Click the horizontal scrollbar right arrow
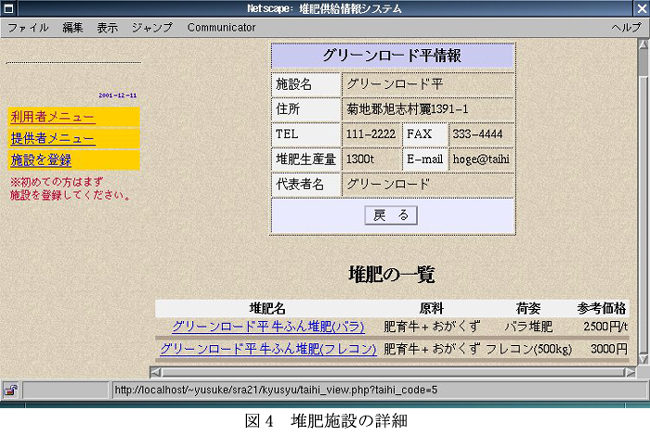This screenshot has width=650, height=436. point(630,372)
